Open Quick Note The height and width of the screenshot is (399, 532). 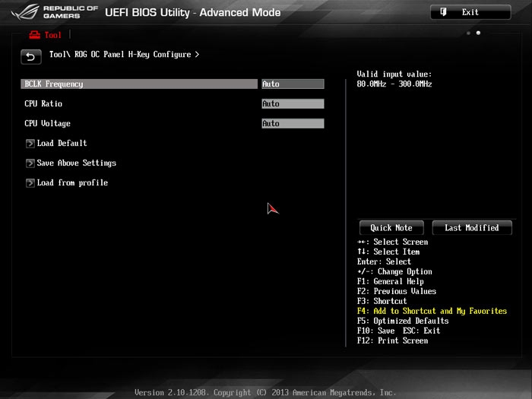coord(391,228)
